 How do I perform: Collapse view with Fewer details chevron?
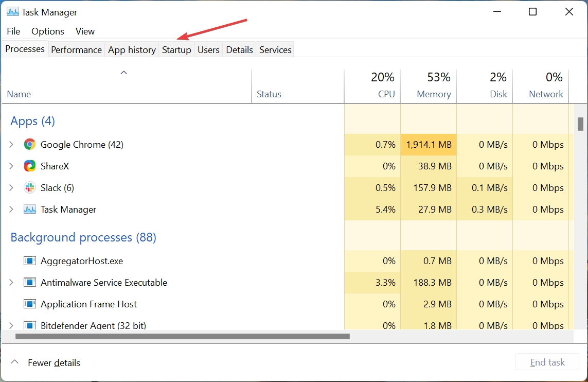[14, 362]
